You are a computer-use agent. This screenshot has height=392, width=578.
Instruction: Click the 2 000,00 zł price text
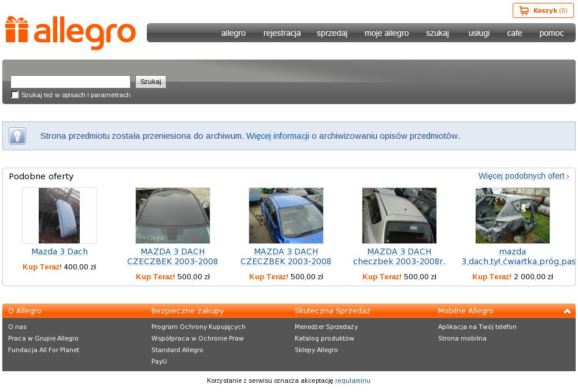tap(533, 277)
